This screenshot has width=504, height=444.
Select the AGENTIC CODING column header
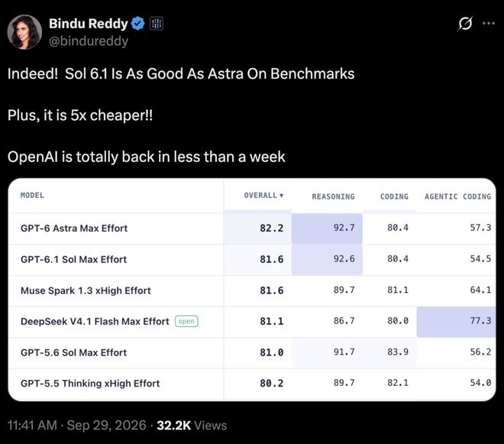pos(457,196)
